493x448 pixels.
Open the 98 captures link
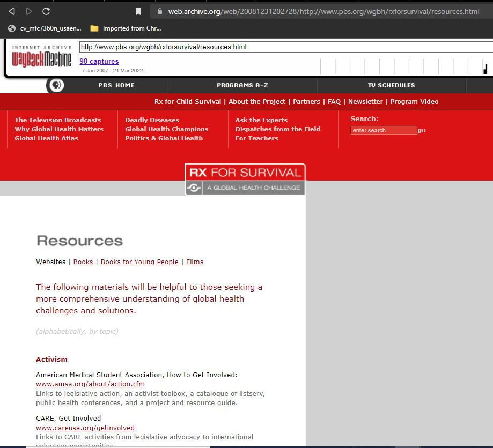(99, 61)
